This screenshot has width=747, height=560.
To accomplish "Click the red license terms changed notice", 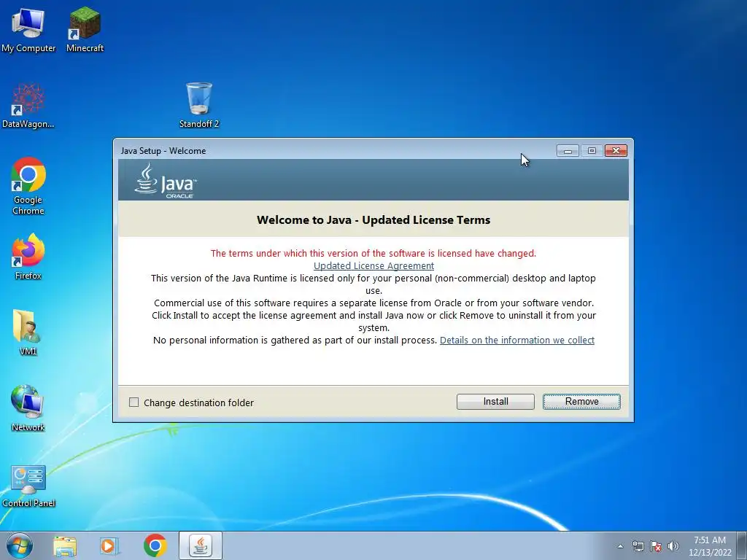I will tap(373, 253).
